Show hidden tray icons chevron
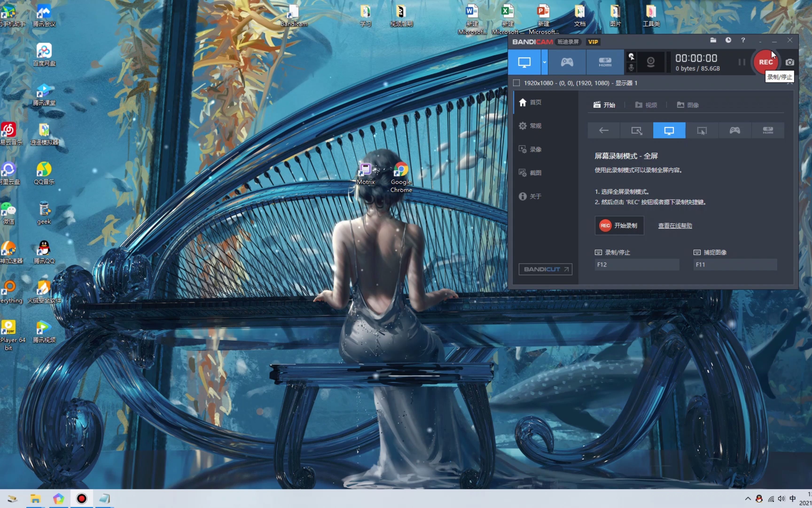This screenshot has height=508, width=812. point(748,499)
